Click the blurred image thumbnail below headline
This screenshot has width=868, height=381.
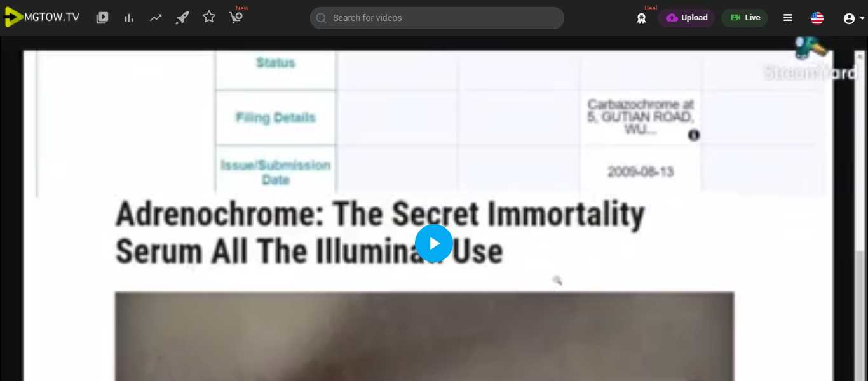(424, 337)
